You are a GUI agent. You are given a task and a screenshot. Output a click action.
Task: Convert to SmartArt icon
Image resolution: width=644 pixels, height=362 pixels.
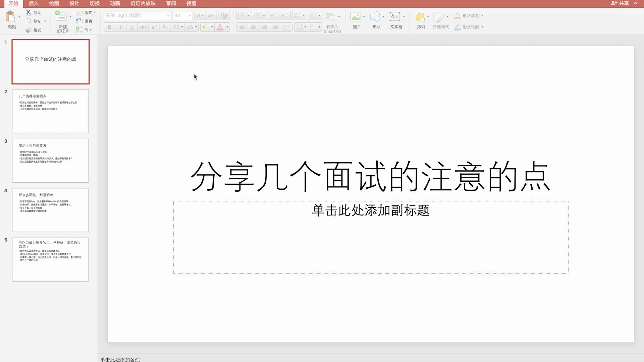[x=331, y=16]
